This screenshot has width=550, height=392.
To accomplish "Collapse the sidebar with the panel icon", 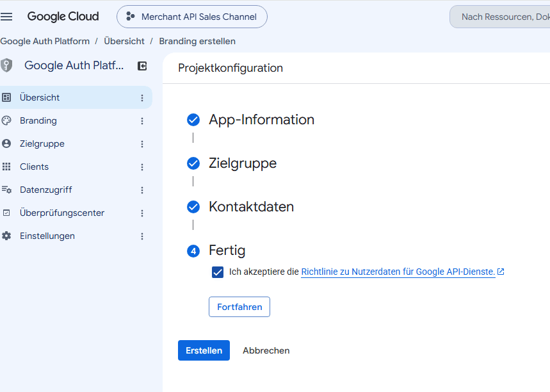I will pyautogui.click(x=142, y=65).
